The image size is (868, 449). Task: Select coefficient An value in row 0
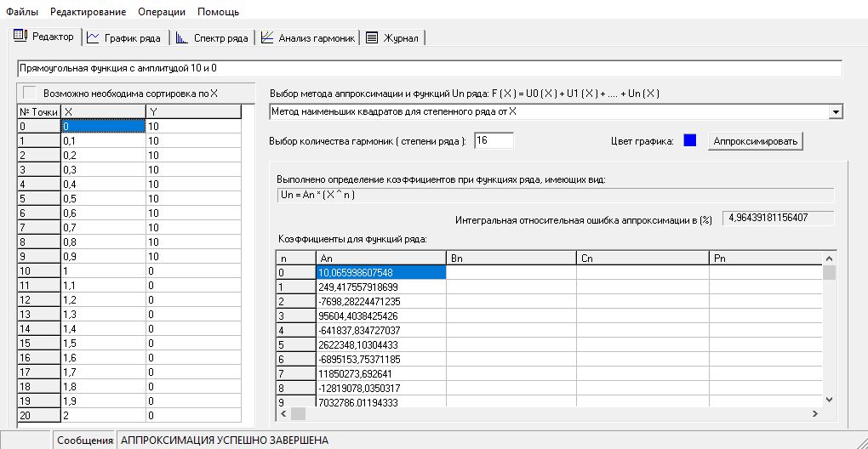click(380, 272)
